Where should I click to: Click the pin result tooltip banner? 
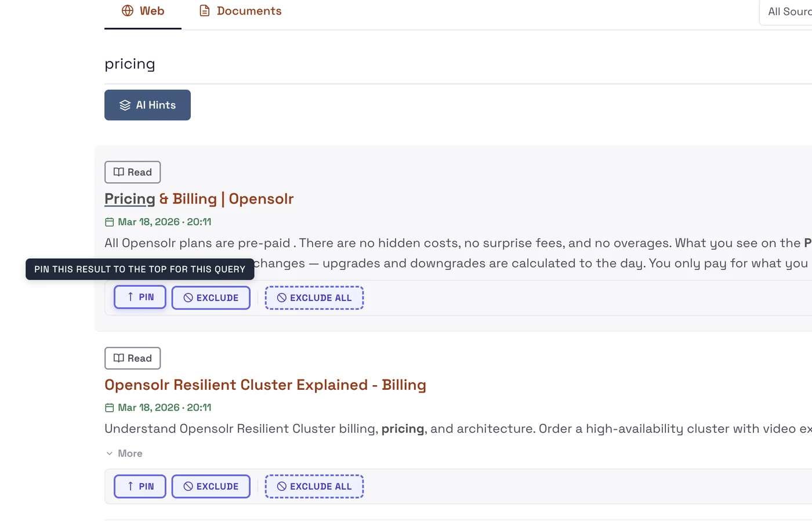pyautogui.click(x=139, y=269)
